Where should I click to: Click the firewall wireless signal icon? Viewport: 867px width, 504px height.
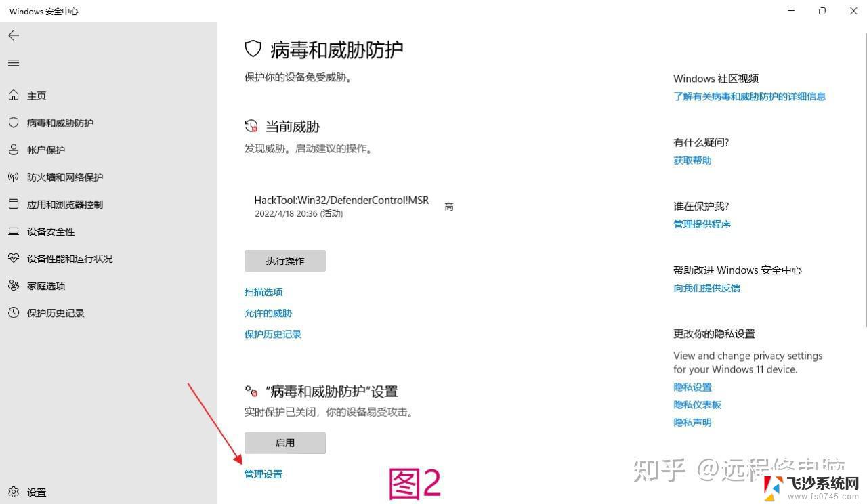click(14, 177)
